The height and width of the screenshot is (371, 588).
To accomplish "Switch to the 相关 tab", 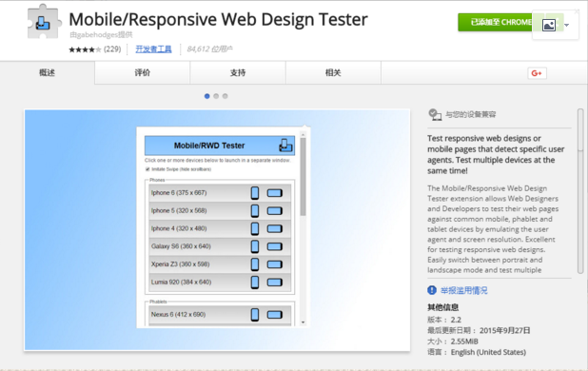I will [333, 72].
